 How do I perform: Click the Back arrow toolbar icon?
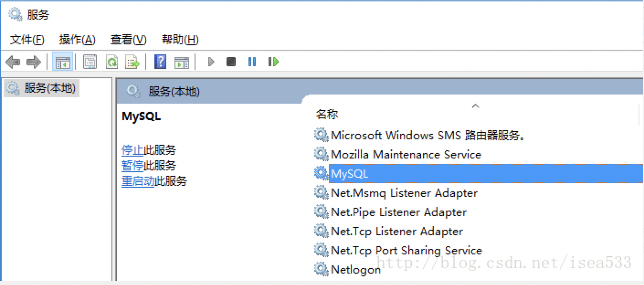pos(13,62)
